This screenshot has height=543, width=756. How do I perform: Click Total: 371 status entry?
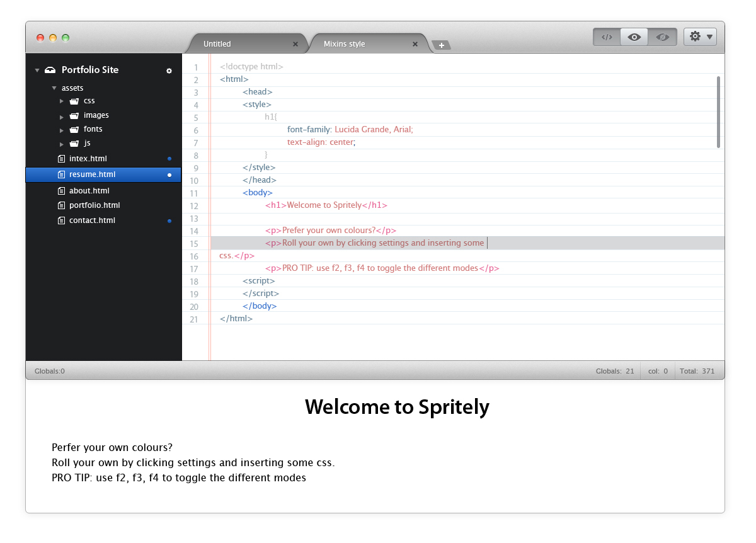pyautogui.click(x=697, y=371)
